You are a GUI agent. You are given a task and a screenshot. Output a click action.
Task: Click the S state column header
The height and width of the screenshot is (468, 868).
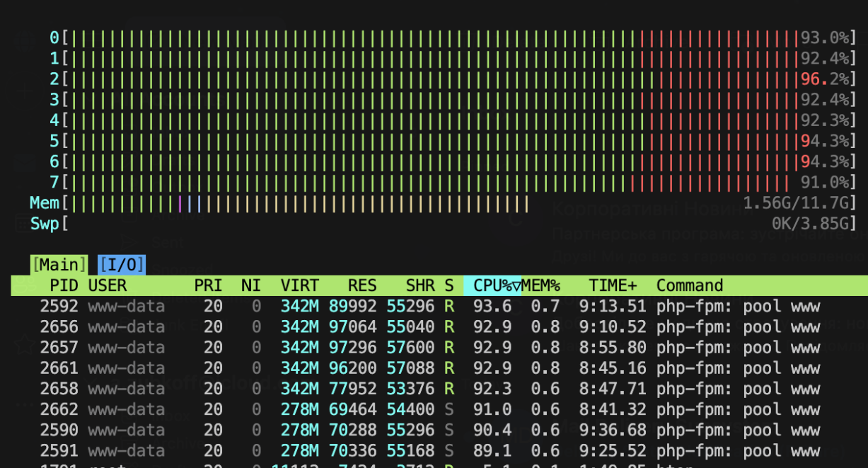(x=449, y=285)
